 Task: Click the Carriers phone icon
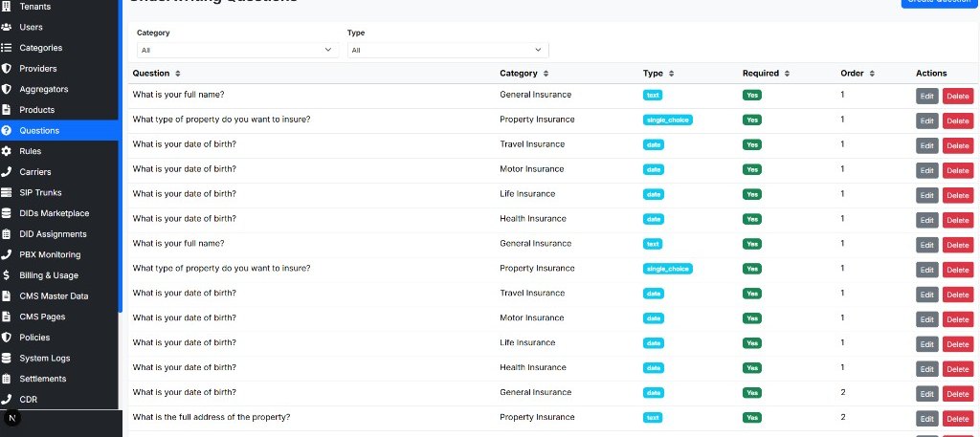(7, 172)
